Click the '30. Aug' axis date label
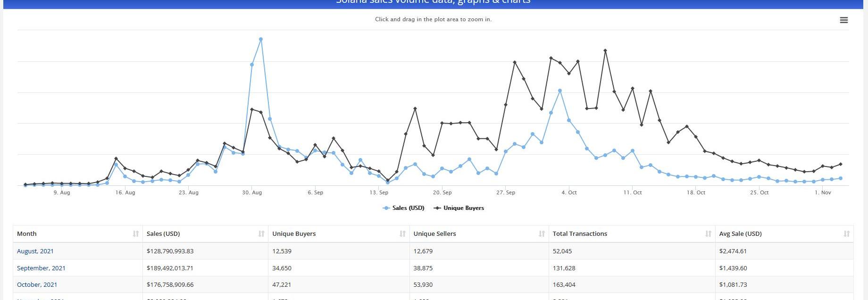 point(252,192)
